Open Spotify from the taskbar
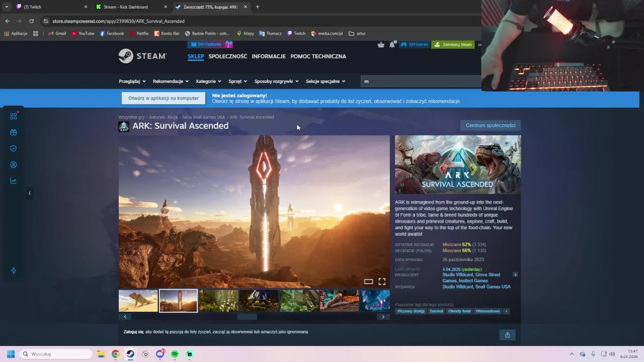644x362 pixels. click(175, 354)
